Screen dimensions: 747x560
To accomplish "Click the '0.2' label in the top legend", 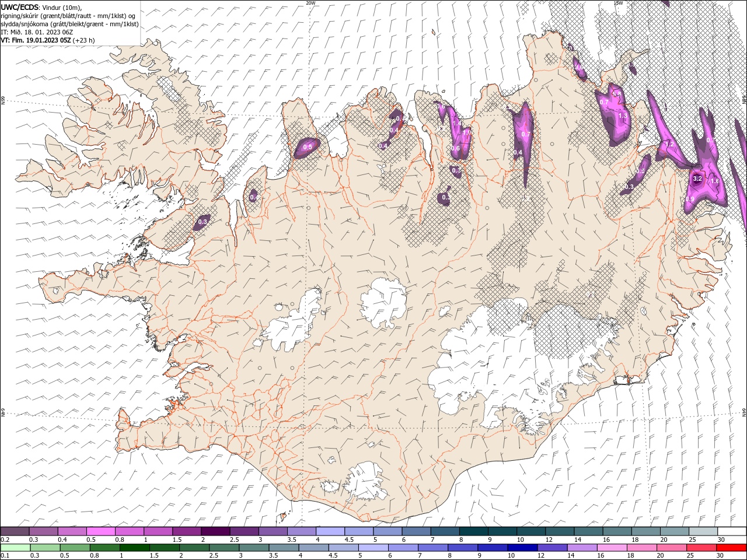I will [4, 540].
